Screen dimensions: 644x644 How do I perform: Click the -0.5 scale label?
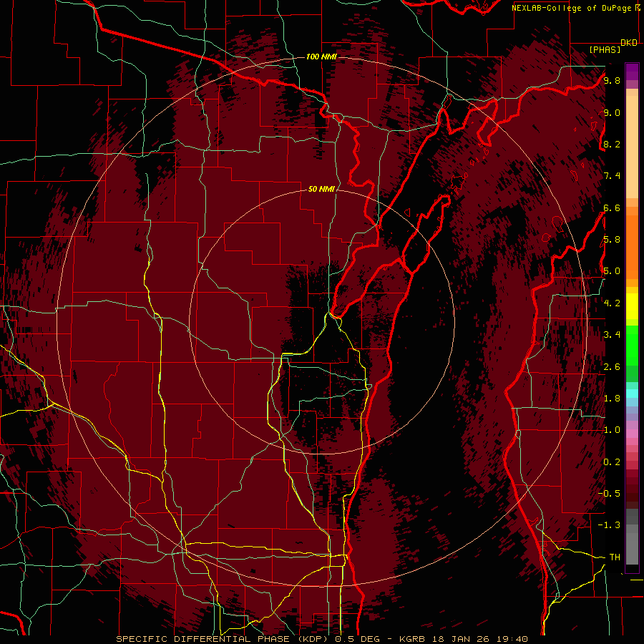point(609,494)
